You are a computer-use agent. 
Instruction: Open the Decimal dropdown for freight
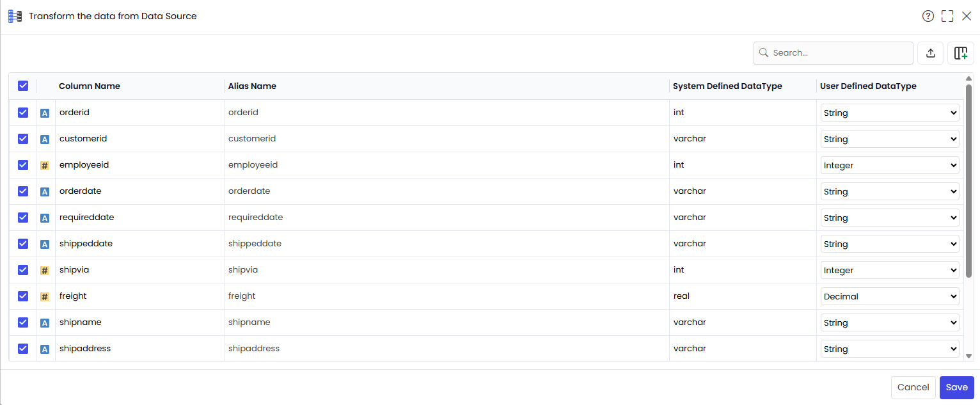pos(890,296)
